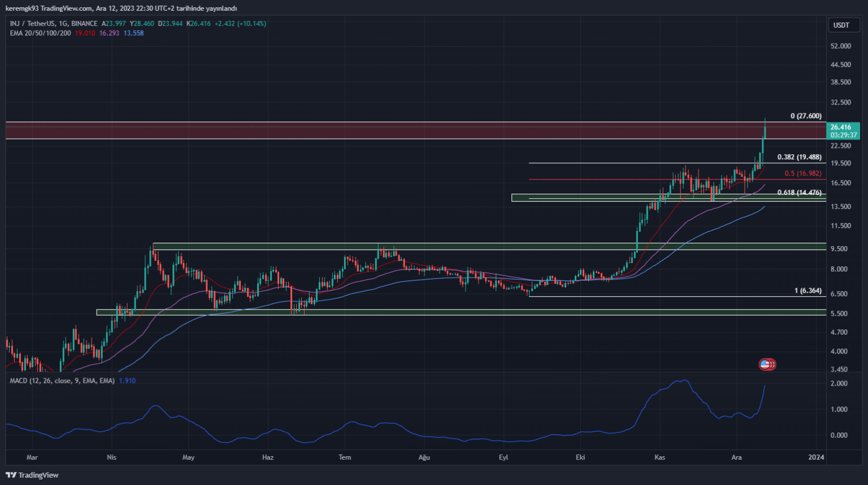Click the TradingView logo in bottom-left corner
Screen dimensions: 868x485
pyautogui.click(x=32, y=475)
